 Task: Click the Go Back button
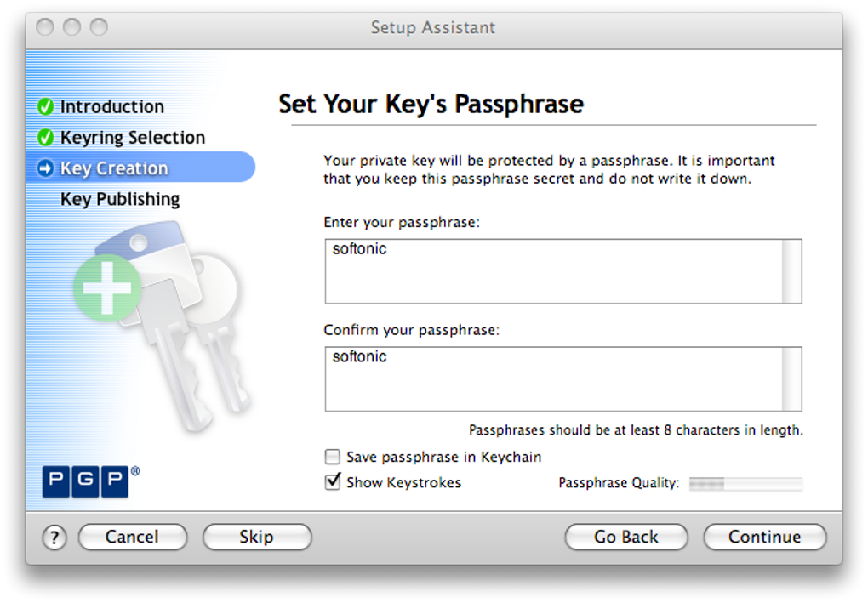626,537
